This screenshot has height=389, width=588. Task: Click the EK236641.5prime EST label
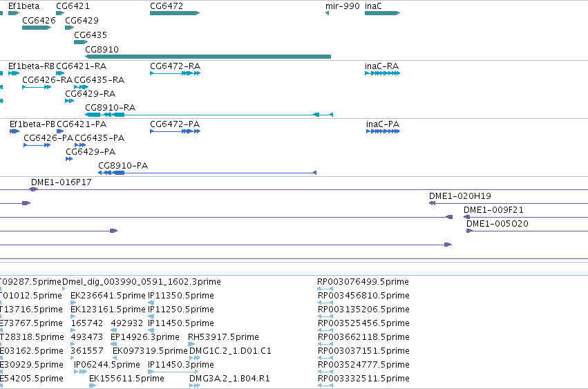(108, 296)
